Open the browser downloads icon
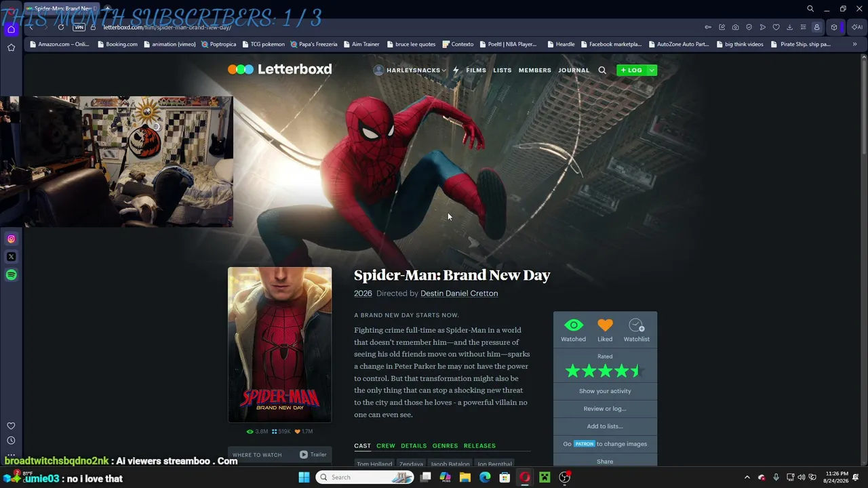 (790, 27)
